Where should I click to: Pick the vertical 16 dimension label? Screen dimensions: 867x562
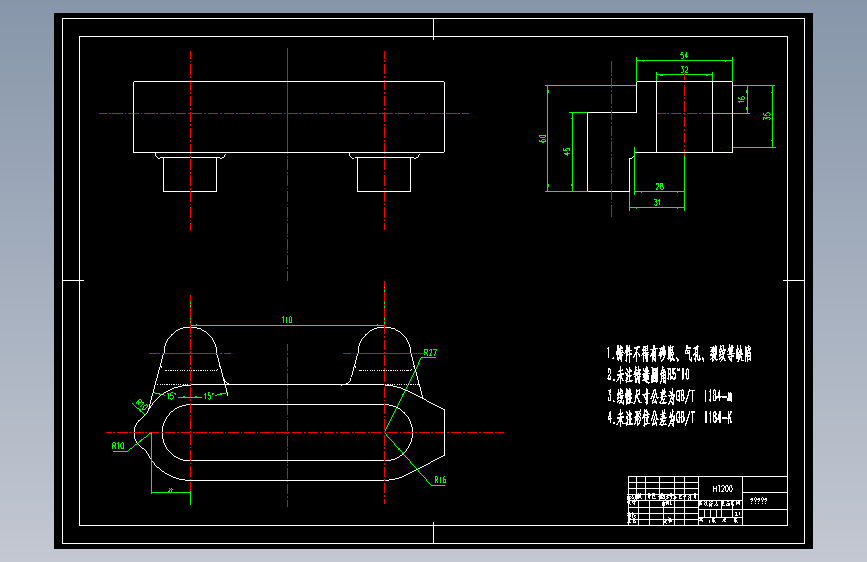point(741,99)
